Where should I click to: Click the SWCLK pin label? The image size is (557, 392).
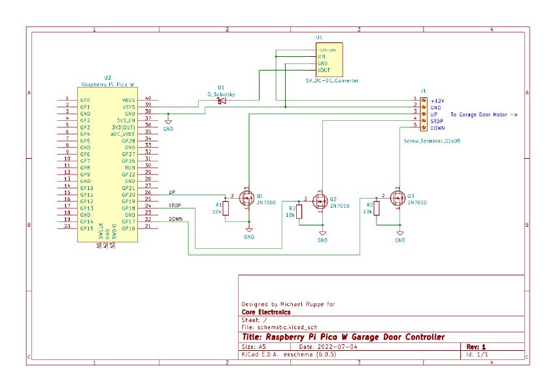(101, 231)
